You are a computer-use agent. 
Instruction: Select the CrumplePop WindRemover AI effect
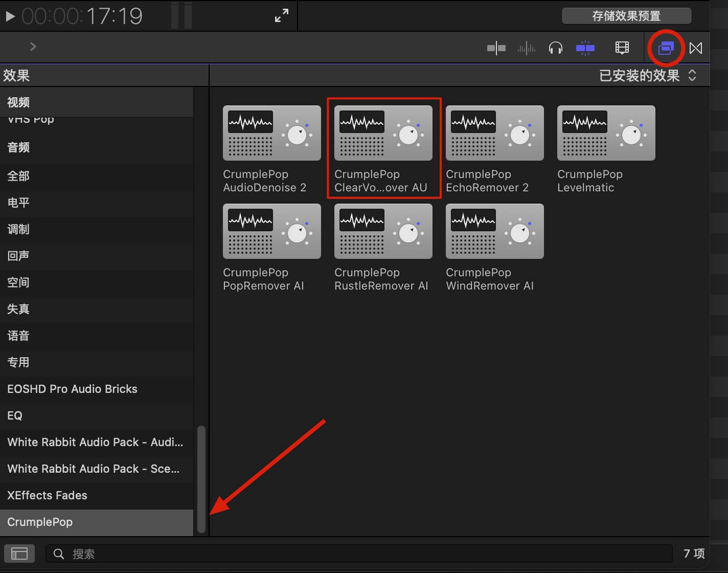495,248
